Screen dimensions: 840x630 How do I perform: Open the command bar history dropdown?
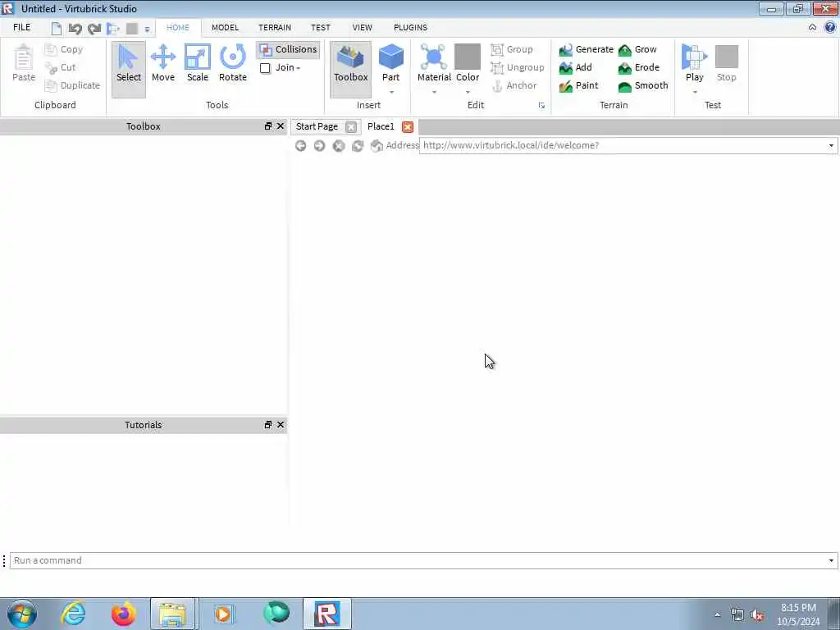pos(831,560)
